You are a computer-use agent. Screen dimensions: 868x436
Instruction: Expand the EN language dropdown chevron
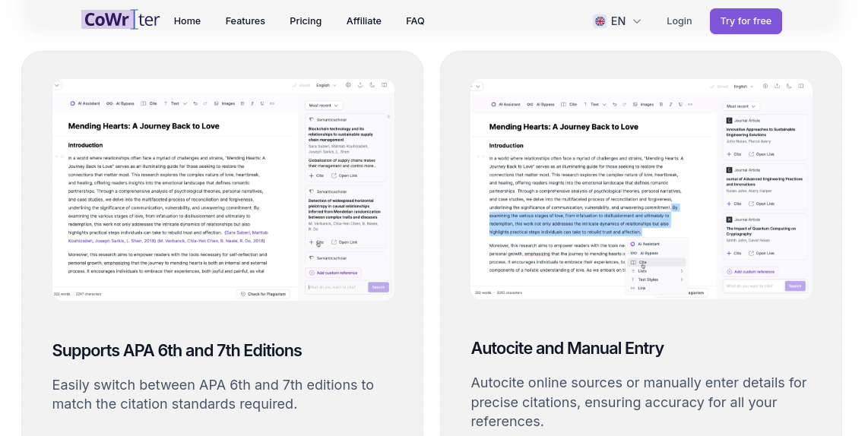637,21
